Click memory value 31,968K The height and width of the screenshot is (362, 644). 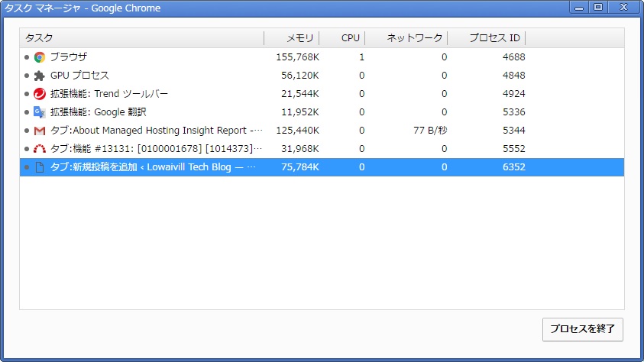(299, 149)
